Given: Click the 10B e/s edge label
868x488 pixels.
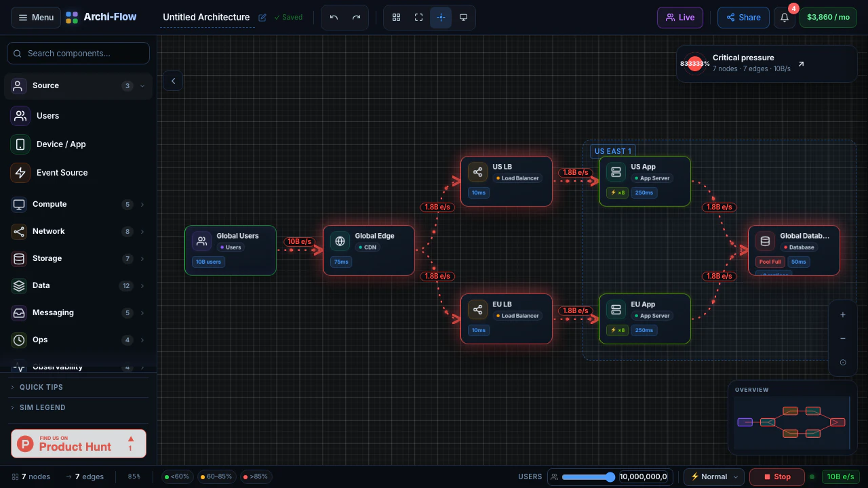Looking at the screenshot, I should (x=299, y=241).
